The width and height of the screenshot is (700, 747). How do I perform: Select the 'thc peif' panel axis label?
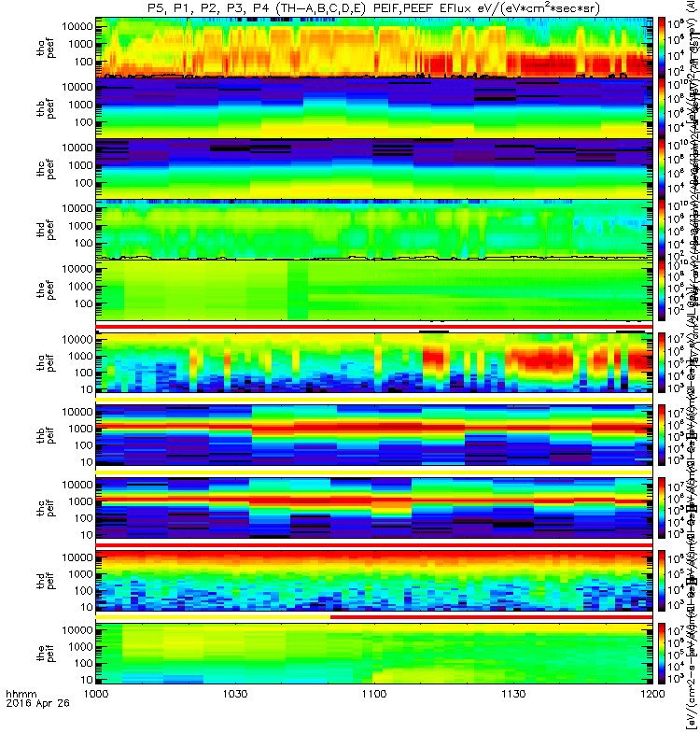point(46,508)
